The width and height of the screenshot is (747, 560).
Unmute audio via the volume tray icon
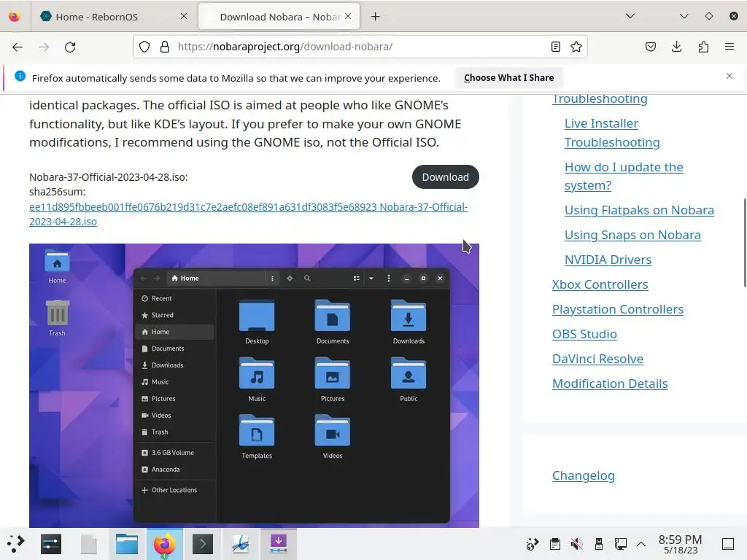coord(576,544)
